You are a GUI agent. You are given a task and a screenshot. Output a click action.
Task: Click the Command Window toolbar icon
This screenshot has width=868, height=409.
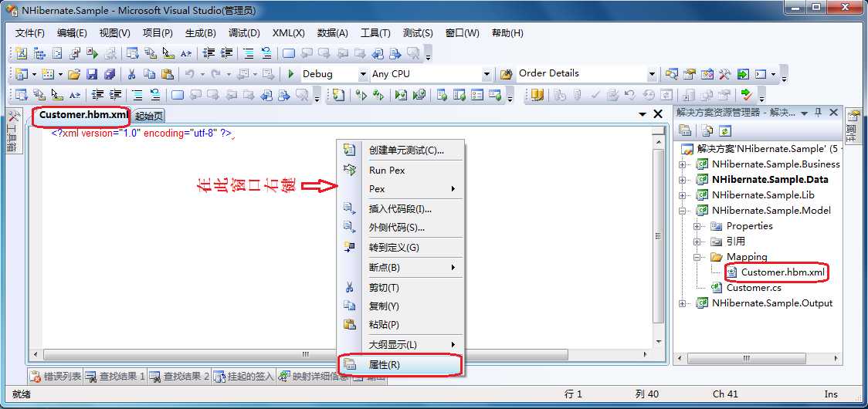coord(761,73)
